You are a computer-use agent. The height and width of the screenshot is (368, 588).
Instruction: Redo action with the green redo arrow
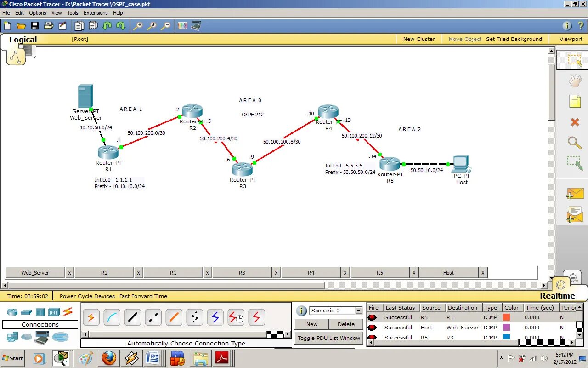pos(121,26)
